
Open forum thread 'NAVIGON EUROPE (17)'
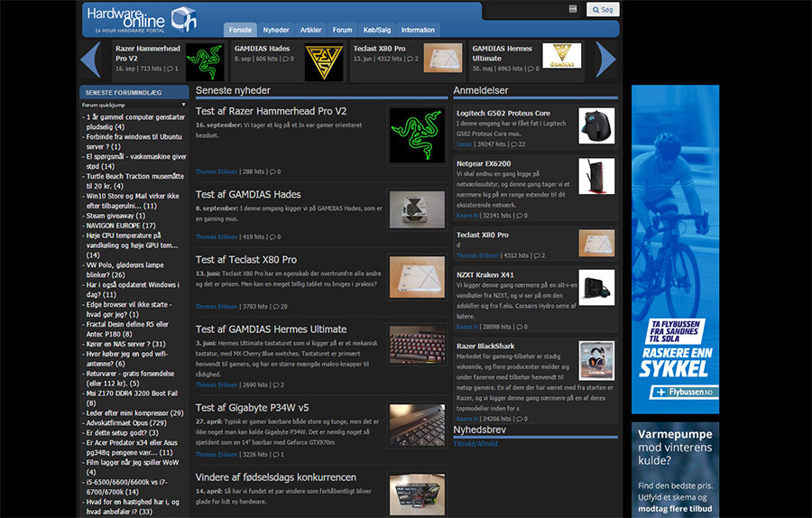coord(121,226)
